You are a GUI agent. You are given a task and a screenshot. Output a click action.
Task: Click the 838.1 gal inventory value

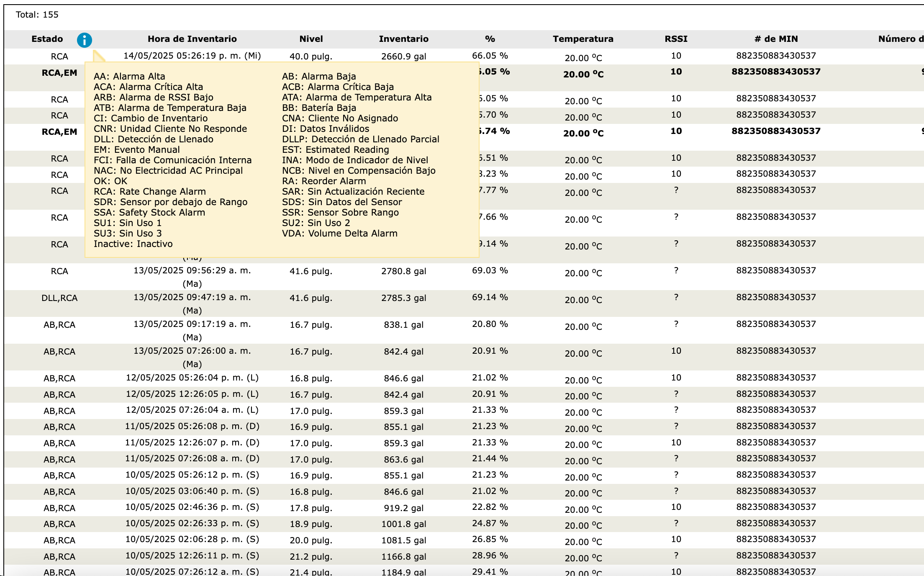pos(404,325)
